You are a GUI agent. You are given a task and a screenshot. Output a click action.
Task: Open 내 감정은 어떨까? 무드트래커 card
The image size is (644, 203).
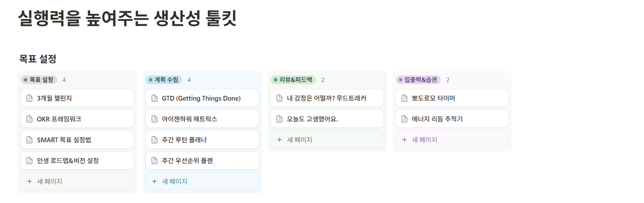coord(326,98)
